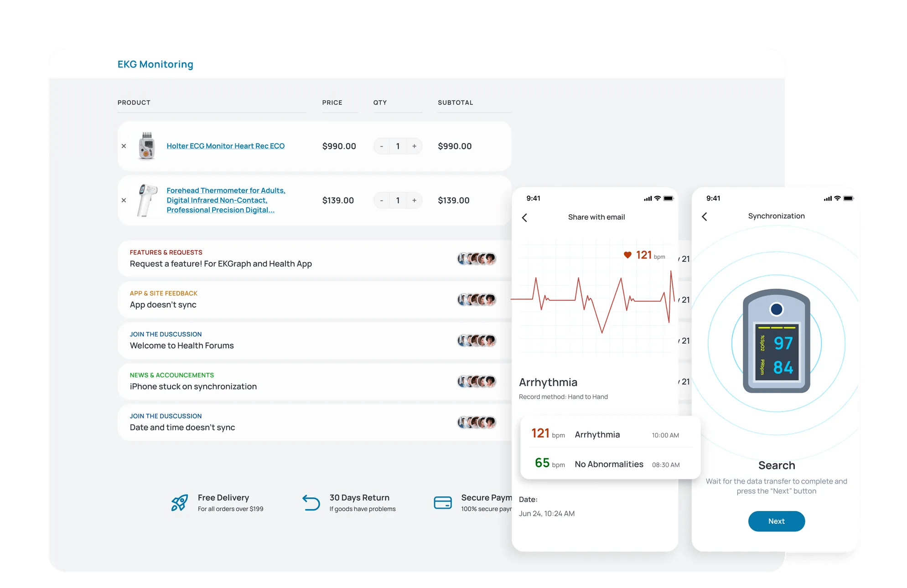The width and height of the screenshot is (907, 588).
Task: Click the Free Delivery rocket icon
Action: tap(179, 503)
